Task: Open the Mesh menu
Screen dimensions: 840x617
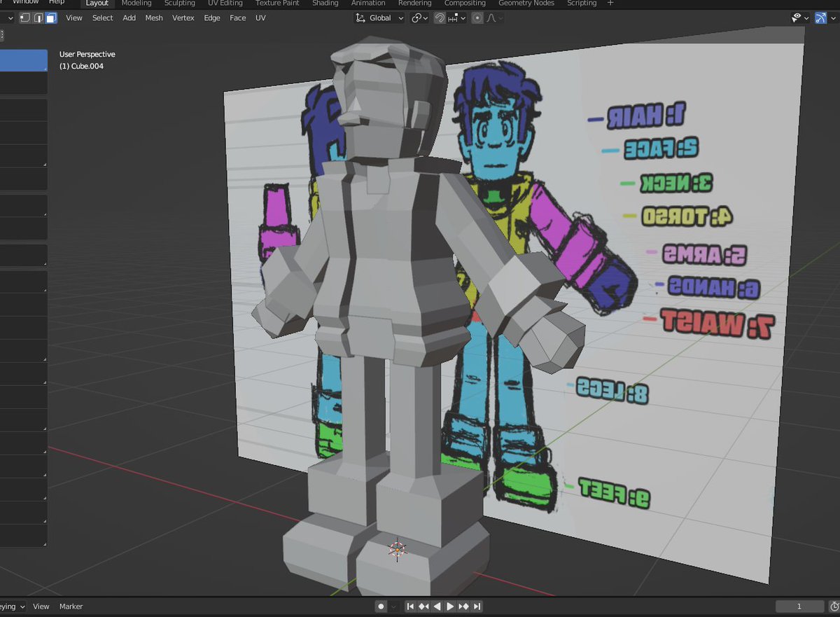Action: click(154, 18)
